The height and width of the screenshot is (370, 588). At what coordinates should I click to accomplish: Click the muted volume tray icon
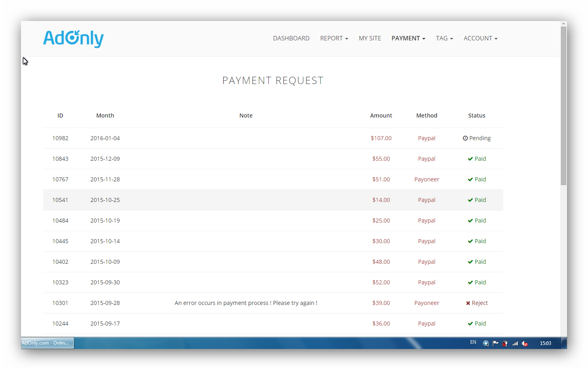coord(525,343)
